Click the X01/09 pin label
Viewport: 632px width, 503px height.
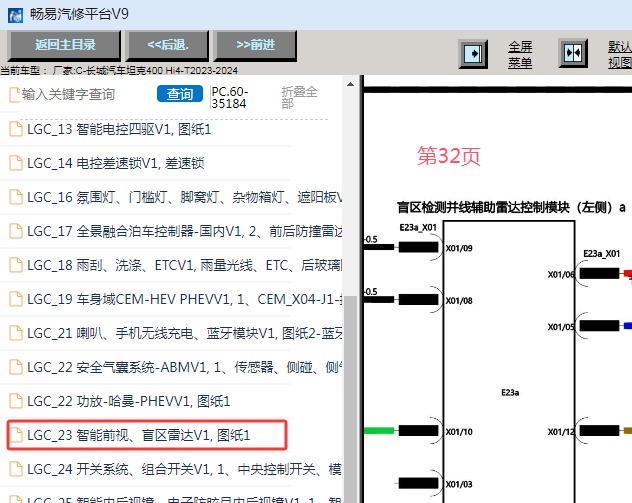point(459,248)
